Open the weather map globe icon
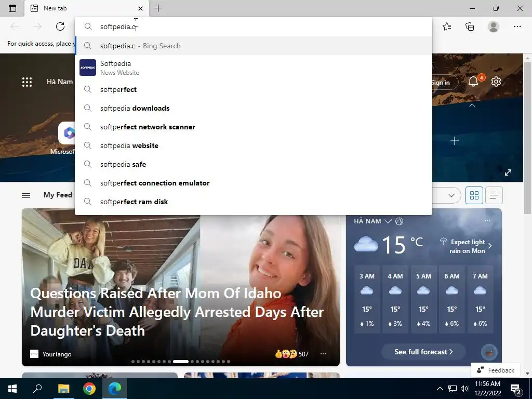 point(400,221)
